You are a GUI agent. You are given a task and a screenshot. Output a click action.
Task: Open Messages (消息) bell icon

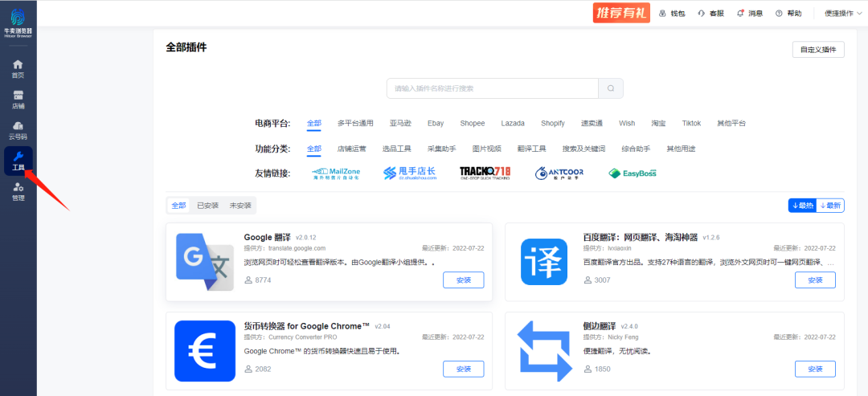(x=750, y=14)
